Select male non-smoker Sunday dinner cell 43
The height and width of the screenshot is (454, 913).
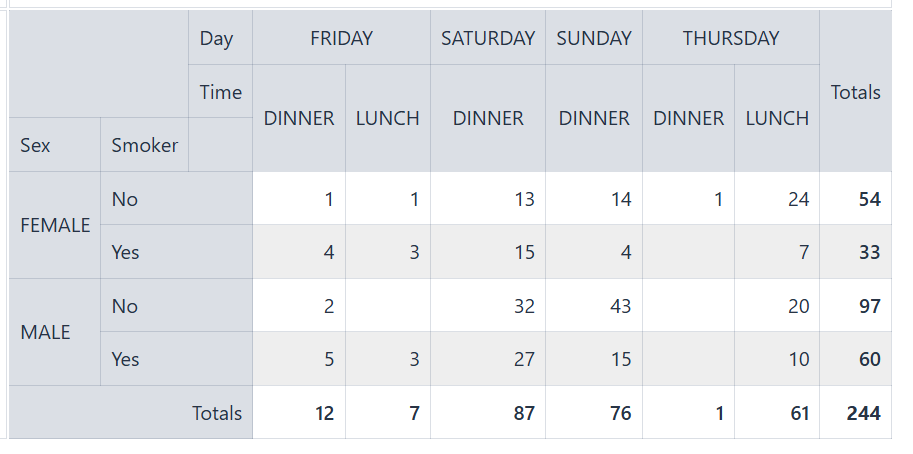[x=620, y=306]
